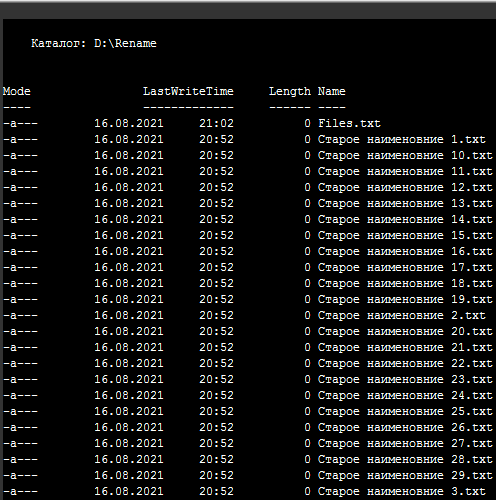496x500 pixels.
Task: Click the Name column header
Action: point(332,91)
